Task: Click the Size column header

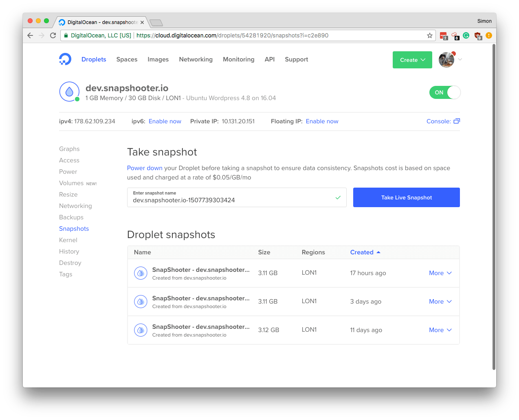Action: pos(264,252)
